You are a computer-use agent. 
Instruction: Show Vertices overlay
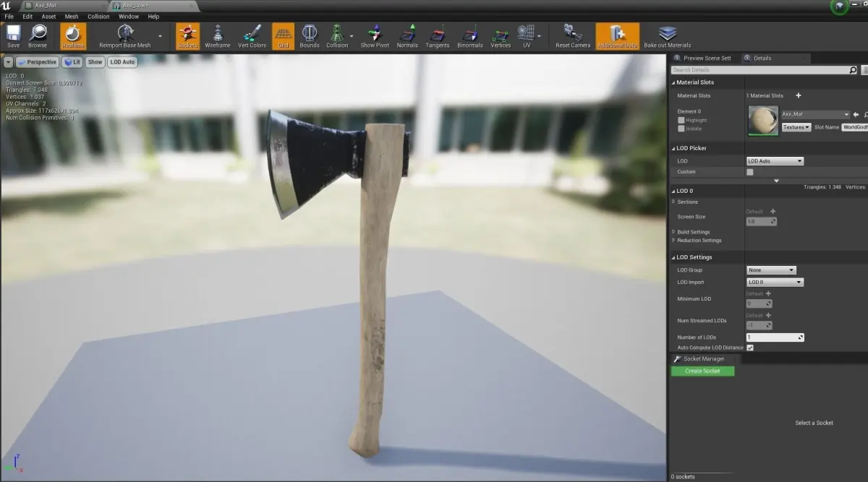[501, 35]
